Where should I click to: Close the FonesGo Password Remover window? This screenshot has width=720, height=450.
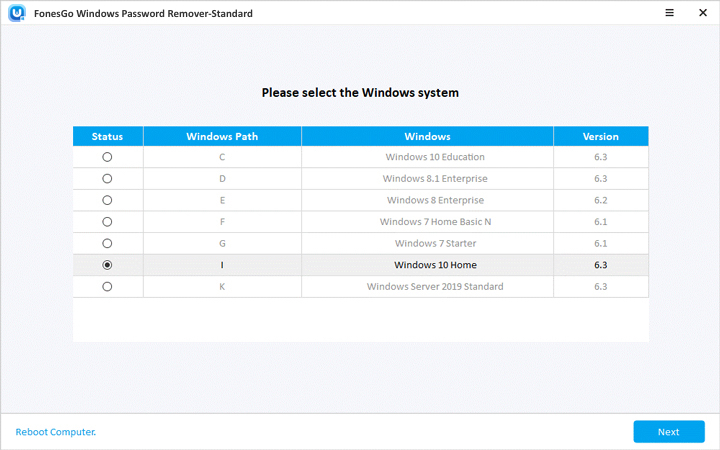pyautogui.click(x=700, y=14)
